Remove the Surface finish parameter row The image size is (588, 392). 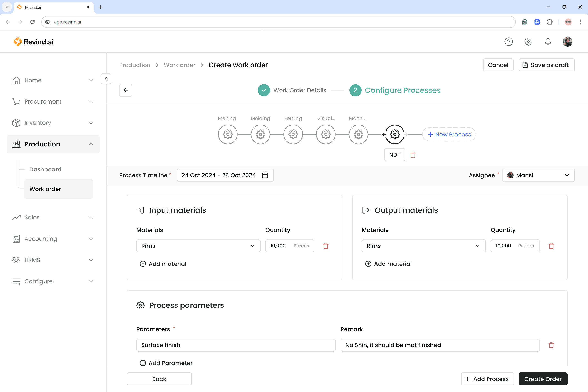[x=551, y=345]
